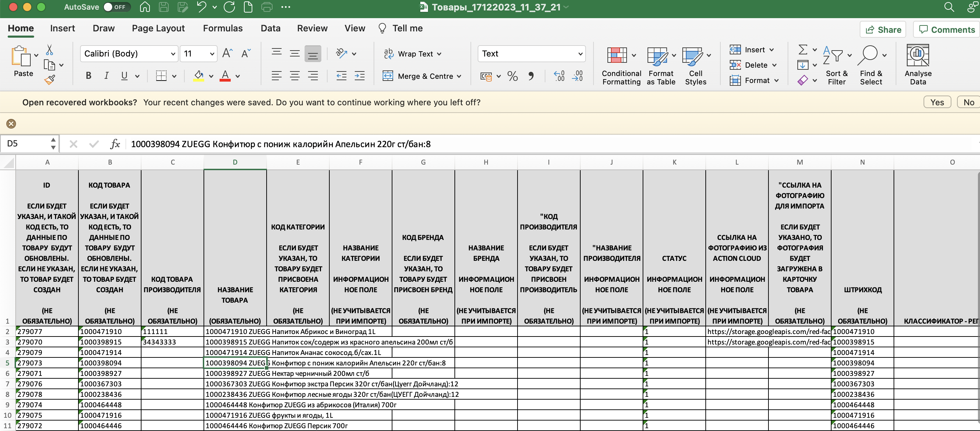Viewport: 980px width, 431px height.
Task: Open Format as Table
Action: [661, 65]
